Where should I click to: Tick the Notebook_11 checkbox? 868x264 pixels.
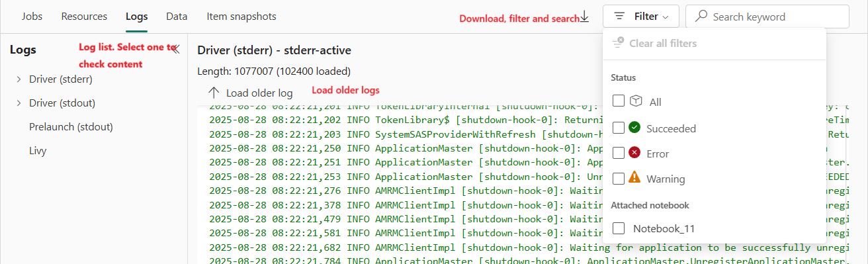click(x=619, y=228)
